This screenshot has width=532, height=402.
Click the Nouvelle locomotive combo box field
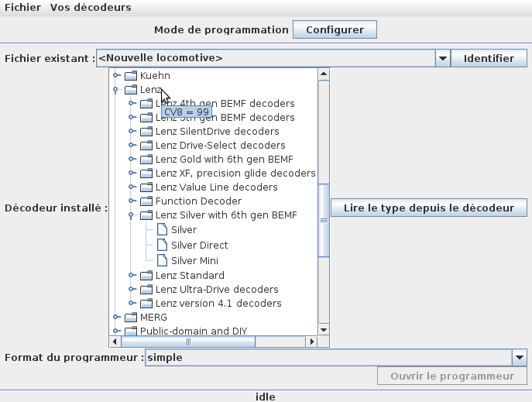[266, 58]
